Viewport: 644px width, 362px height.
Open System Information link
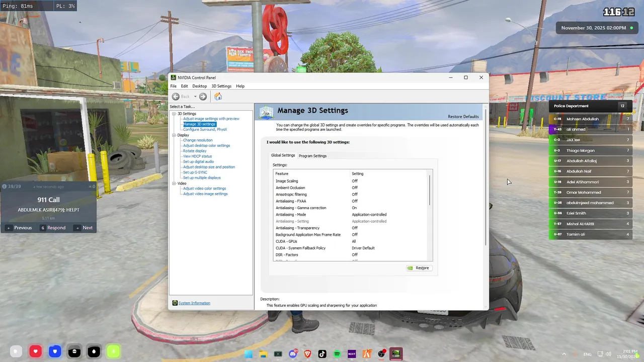194,303
